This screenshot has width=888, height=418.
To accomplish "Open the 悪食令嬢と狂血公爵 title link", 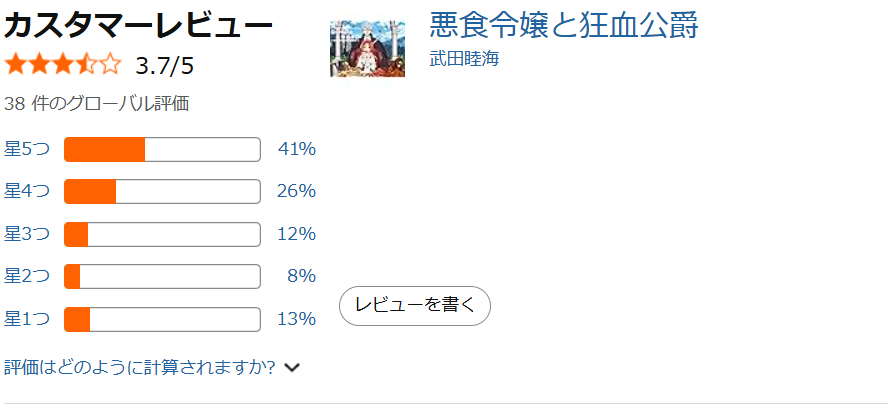I will (563, 25).
